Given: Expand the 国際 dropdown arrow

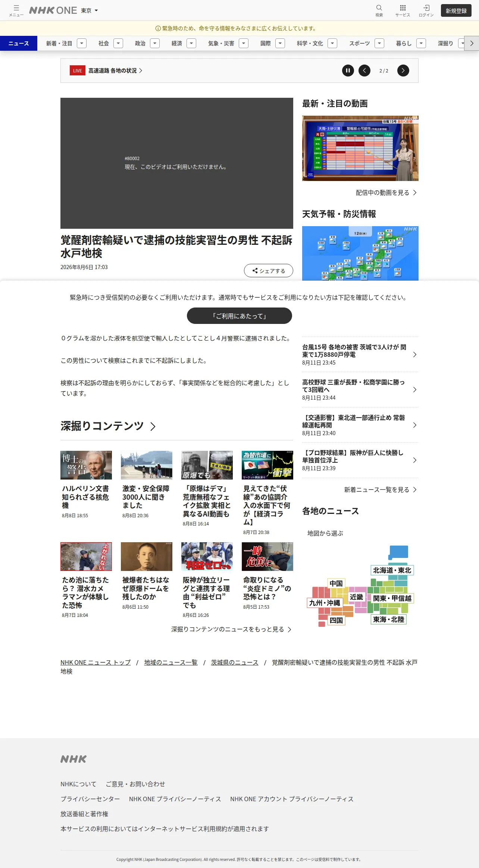Looking at the screenshot, I should [x=280, y=43].
